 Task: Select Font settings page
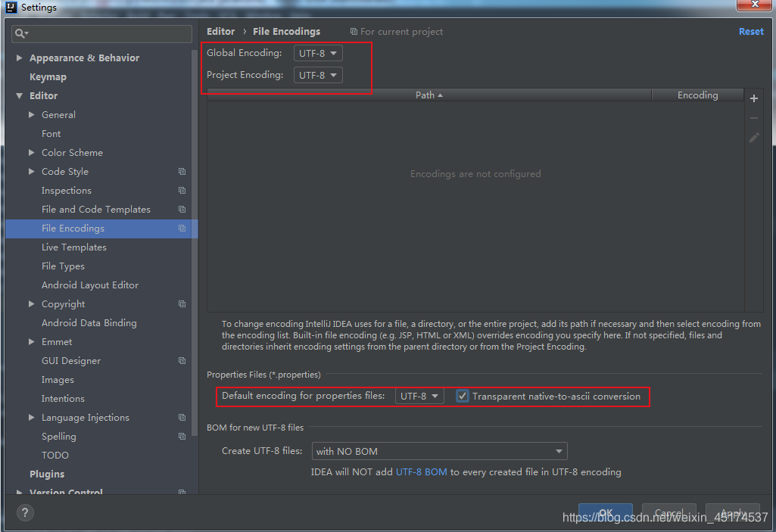[51, 134]
